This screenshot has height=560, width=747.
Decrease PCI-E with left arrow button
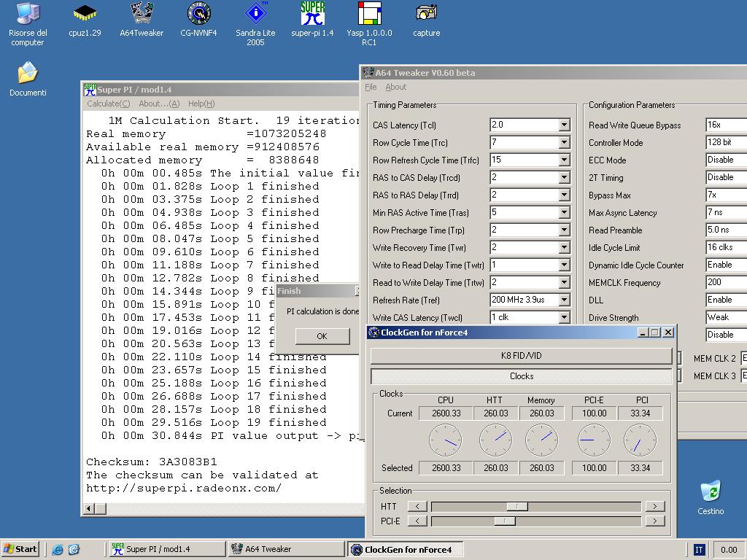pyautogui.click(x=417, y=521)
